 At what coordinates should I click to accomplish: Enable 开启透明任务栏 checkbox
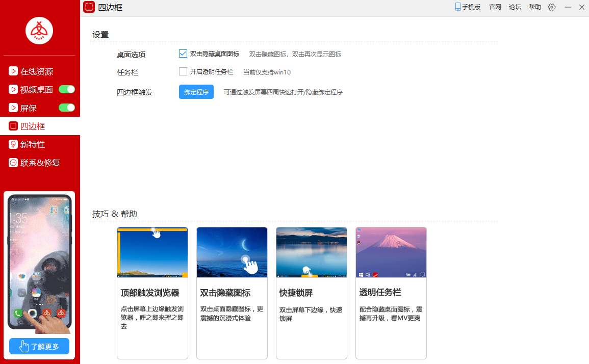183,71
